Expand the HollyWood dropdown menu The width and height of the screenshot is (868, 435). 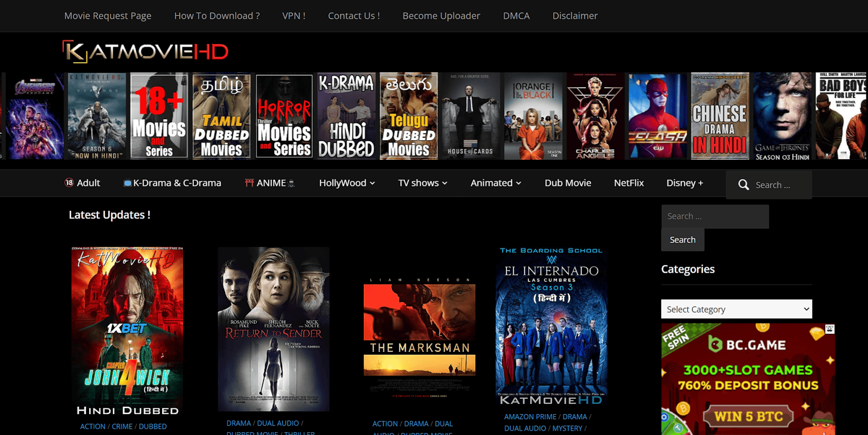[347, 183]
